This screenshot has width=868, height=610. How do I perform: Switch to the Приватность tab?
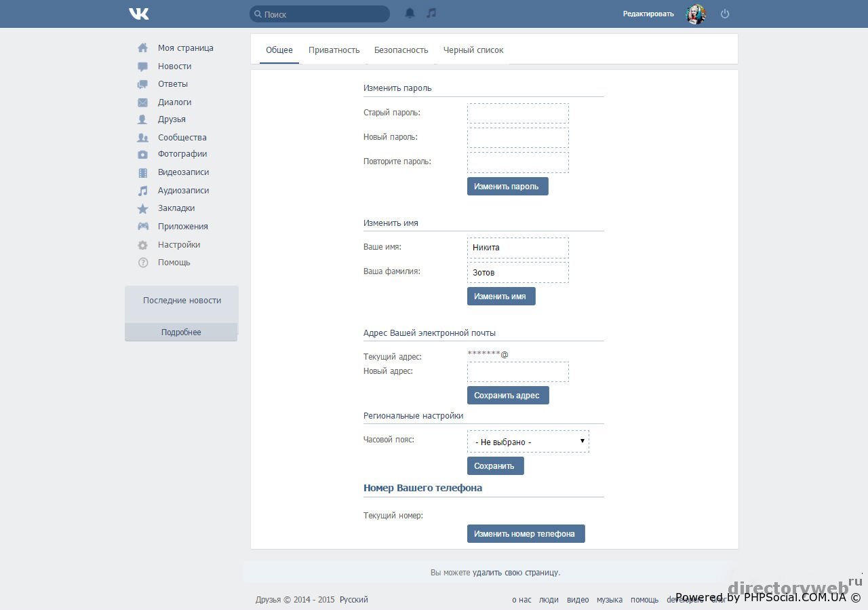[334, 50]
